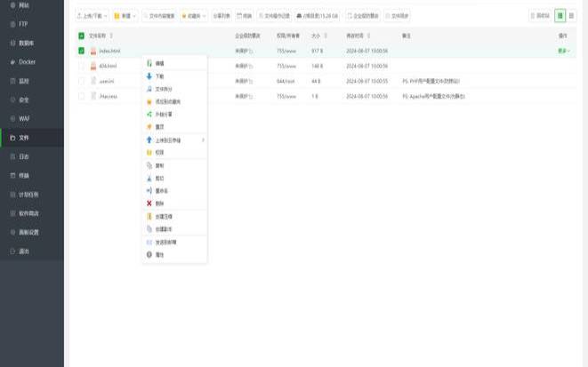Open the file operation log button

click(275, 16)
